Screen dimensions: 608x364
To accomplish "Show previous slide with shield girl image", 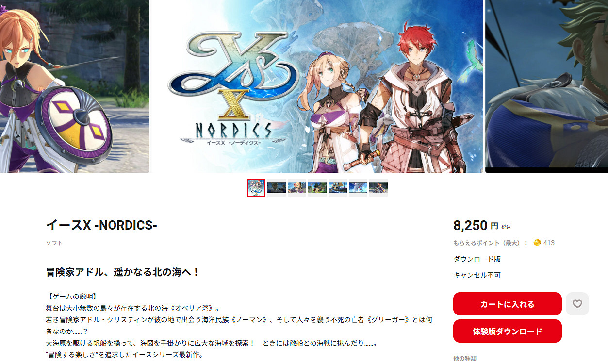I will tap(75, 86).
